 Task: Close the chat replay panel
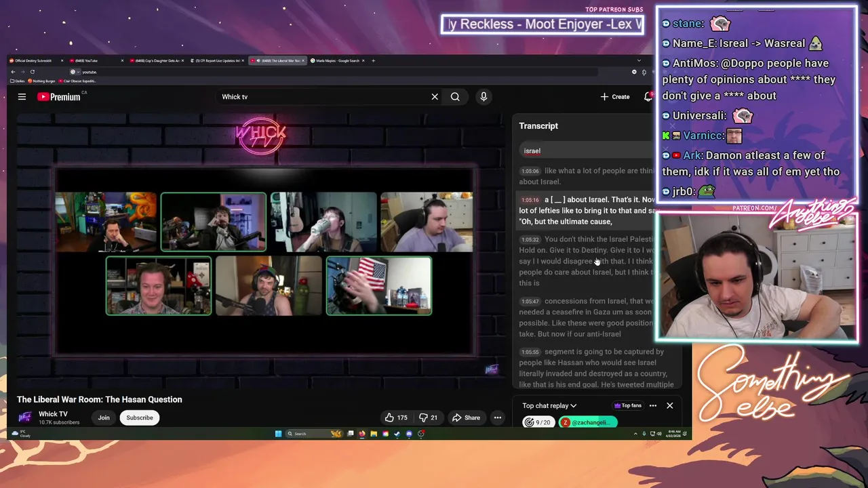[670, 405]
